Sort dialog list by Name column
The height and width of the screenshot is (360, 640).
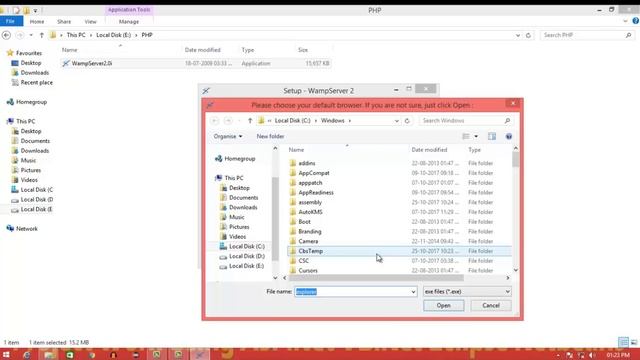(x=296, y=150)
